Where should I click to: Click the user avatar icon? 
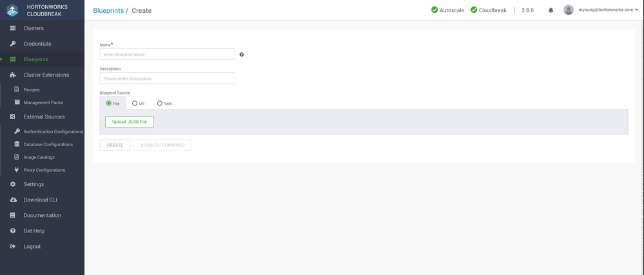[568, 10]
